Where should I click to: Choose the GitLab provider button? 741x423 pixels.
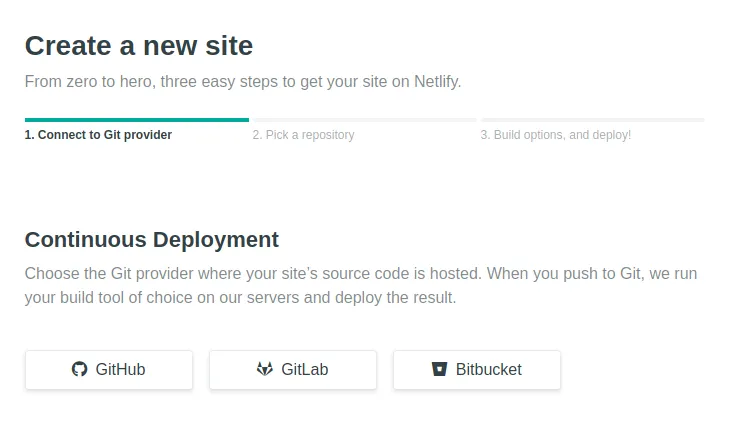(292, 369)
